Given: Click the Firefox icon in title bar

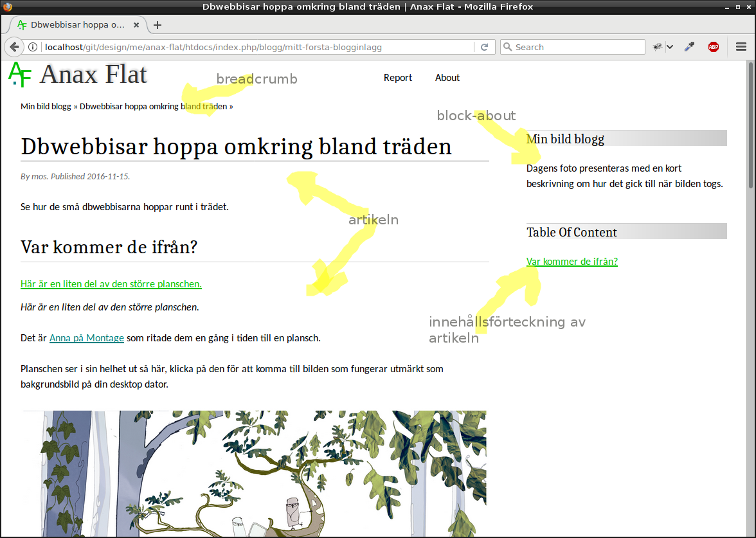Looking at the screenshot, I should tap(7, 6).
